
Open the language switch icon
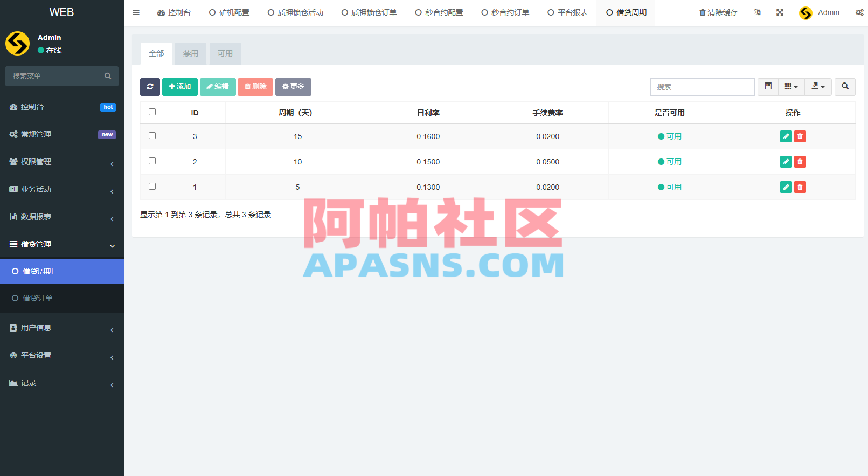tap(757, 12)
